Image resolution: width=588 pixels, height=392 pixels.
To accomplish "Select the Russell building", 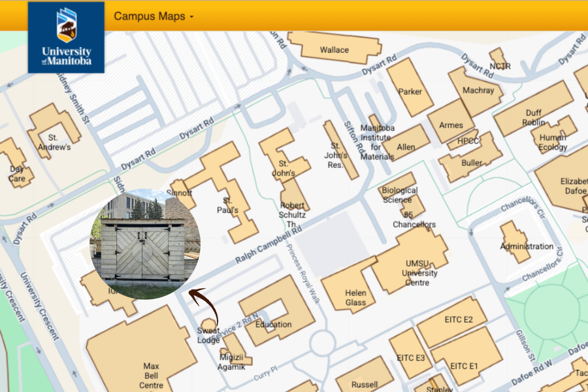I will click(365, 384).
